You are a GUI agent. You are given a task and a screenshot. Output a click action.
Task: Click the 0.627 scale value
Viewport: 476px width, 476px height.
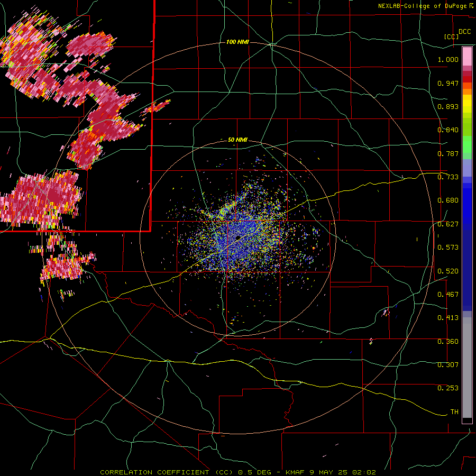[x=448, y=224]
